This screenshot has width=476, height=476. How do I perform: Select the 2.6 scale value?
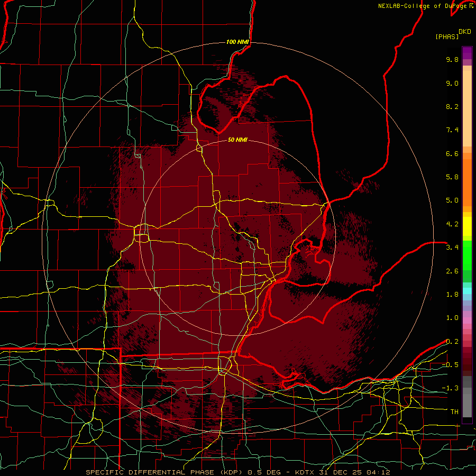[x=452, y=271]
